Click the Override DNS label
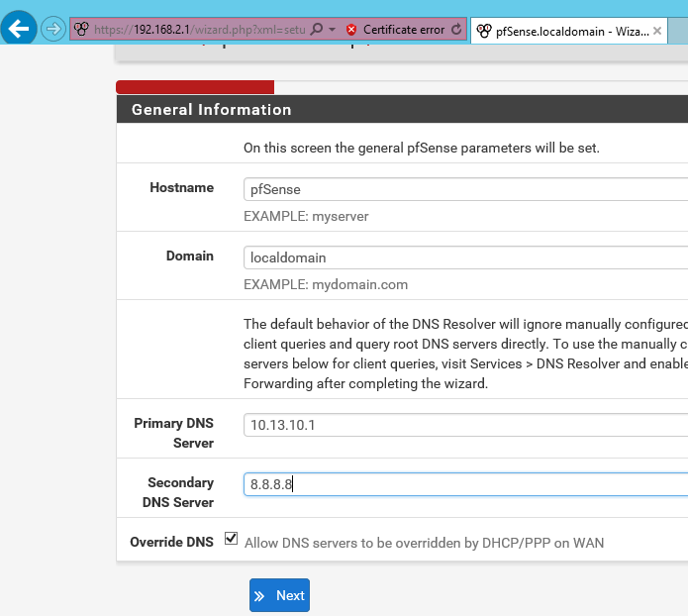Viewport: 688px width, 616px height. (x=171, y=542)
